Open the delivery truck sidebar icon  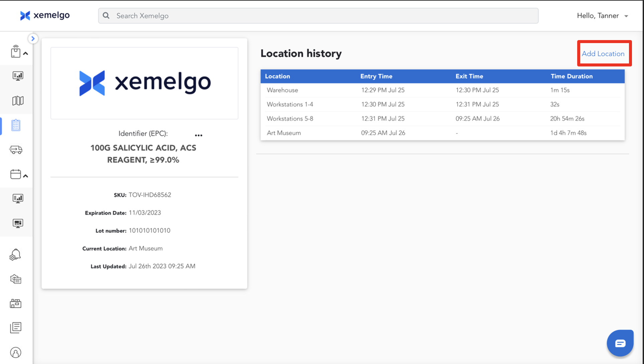click(x=16, y=150)
